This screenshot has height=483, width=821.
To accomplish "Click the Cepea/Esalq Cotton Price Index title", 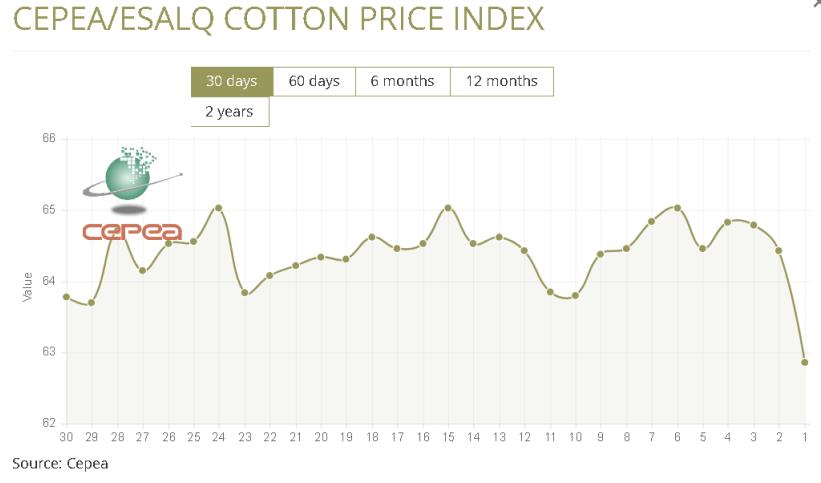I will 280,19.
